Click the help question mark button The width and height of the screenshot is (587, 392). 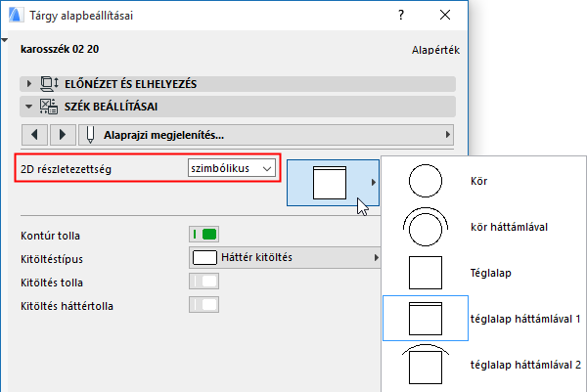(400, 16)
